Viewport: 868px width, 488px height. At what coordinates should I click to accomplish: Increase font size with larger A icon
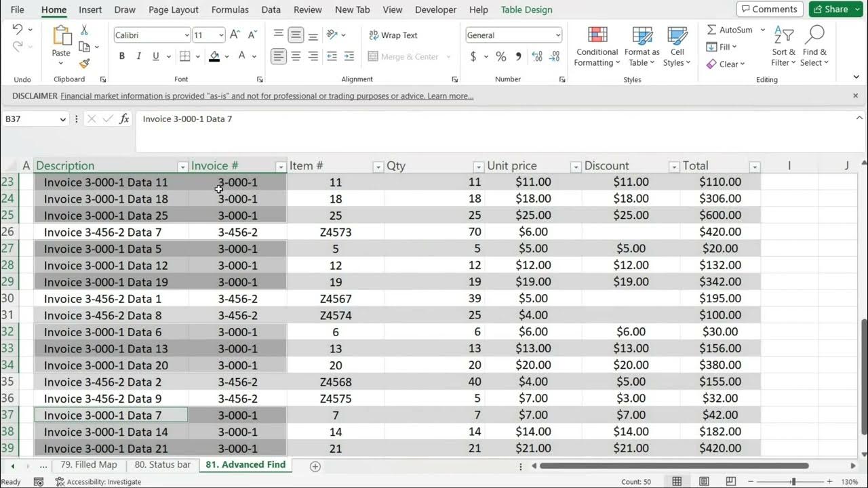pos(235,35)
